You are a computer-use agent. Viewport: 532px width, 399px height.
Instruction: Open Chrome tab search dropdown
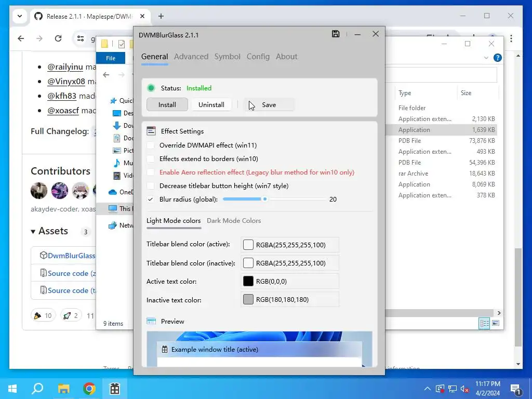pos(20,16)
